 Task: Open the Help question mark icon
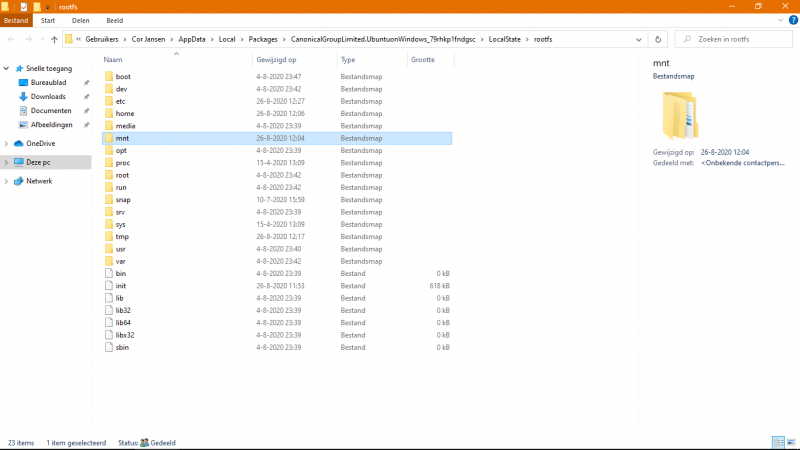pos(793,20)
